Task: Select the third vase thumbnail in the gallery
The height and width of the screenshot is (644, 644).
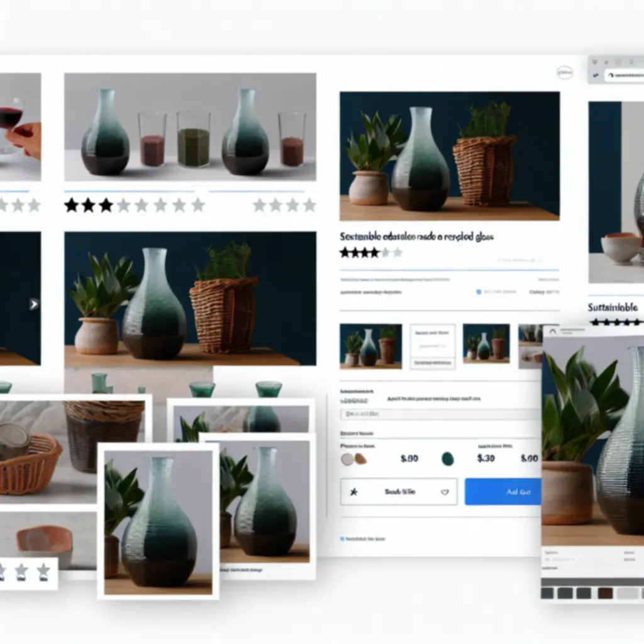Action: [x=486, y=343]
